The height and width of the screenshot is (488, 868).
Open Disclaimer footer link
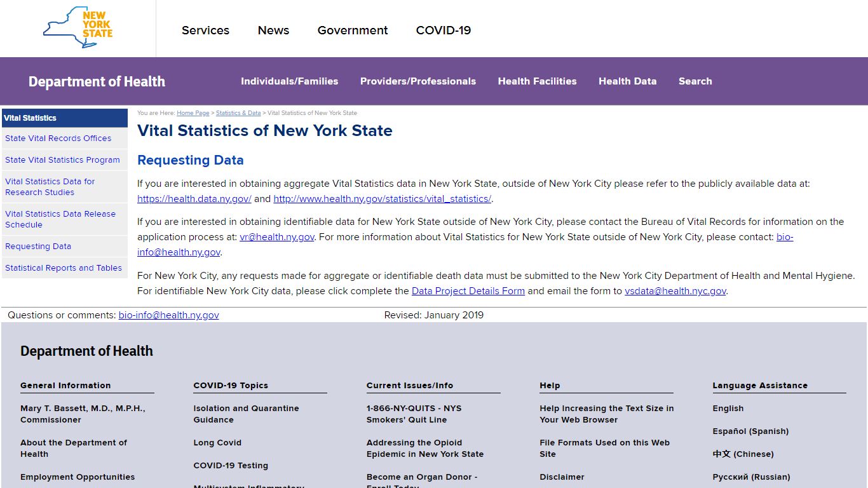tap(562, 477)
